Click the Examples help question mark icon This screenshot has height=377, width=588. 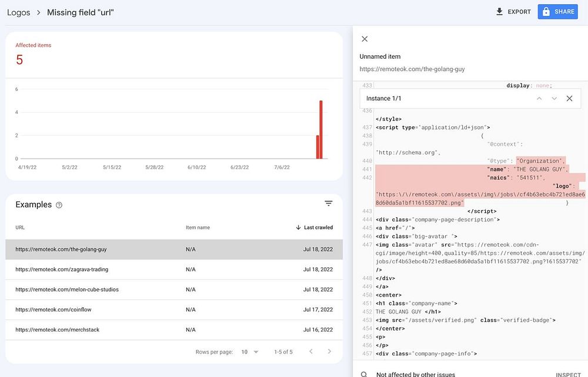coord(59,205)
